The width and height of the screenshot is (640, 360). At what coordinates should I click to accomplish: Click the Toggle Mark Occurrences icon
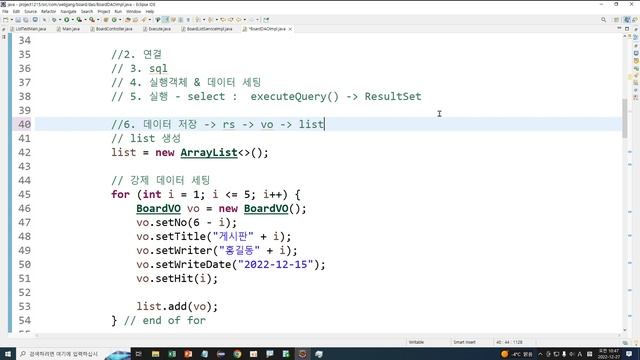[x=165, y=20]
